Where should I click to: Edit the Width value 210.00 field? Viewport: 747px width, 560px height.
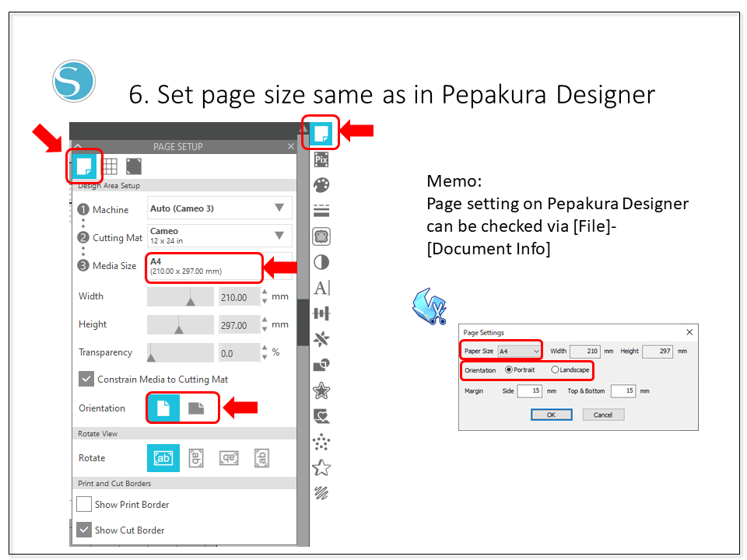pyautogui.click(x=240, y=297)
